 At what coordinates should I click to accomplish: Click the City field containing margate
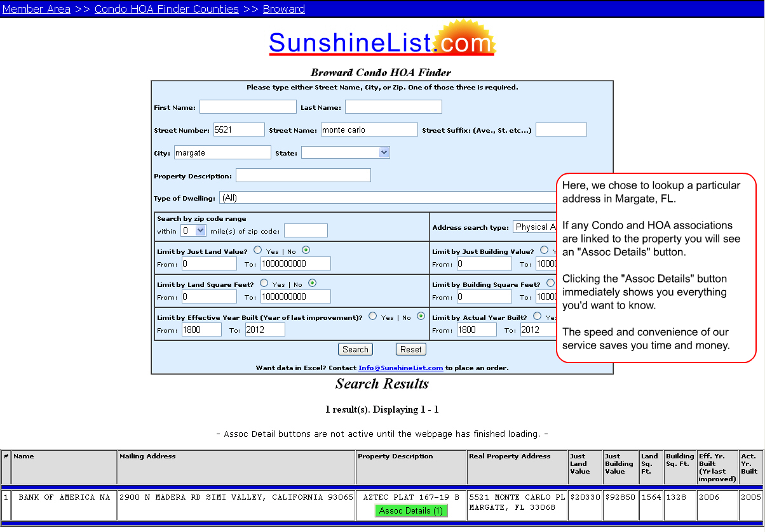tap(222, 152)
